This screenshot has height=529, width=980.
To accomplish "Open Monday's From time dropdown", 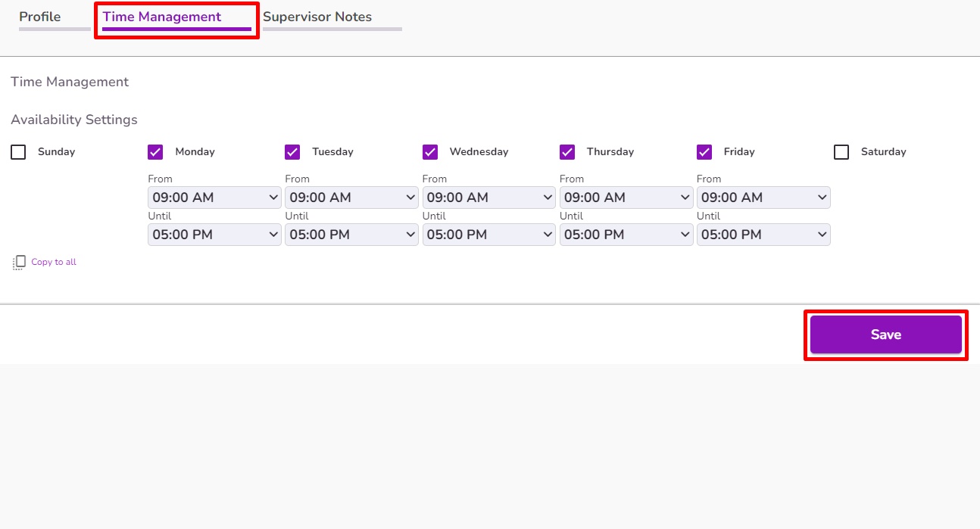I will coord(214,197).
